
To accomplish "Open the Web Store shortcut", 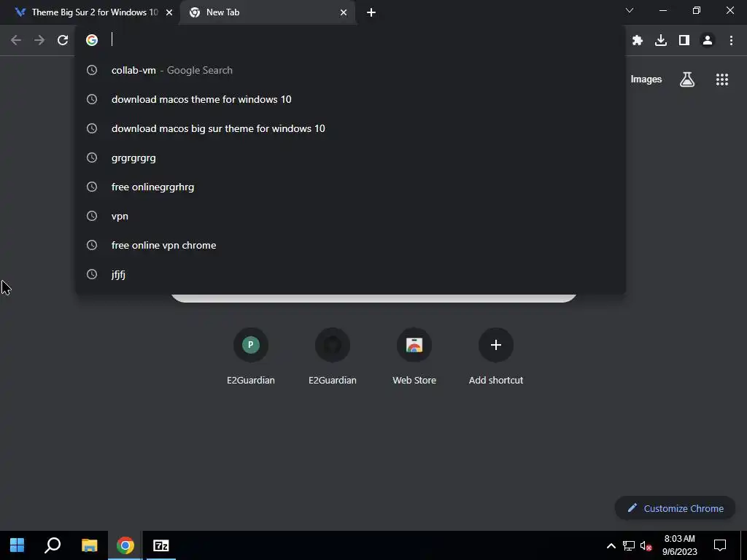I will pyautogui.click(x=414, y=356).
